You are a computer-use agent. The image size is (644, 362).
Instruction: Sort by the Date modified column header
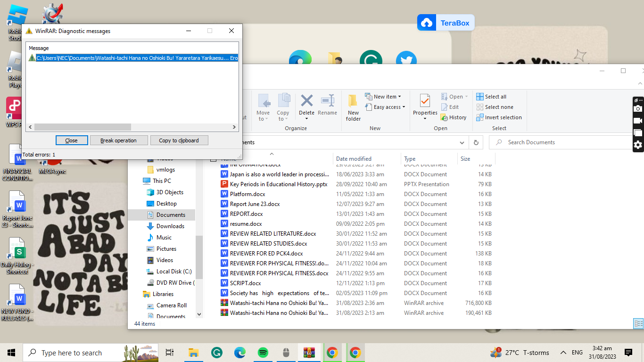[x=354, y=159]
